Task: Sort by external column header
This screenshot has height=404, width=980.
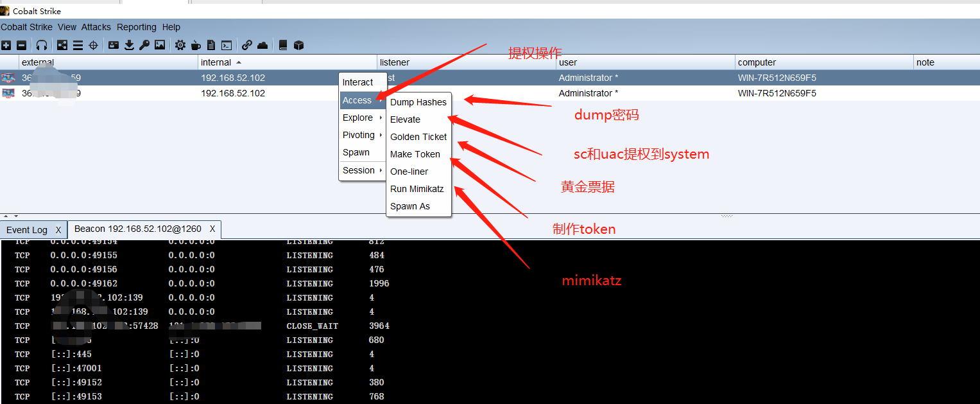Action: 108,62
